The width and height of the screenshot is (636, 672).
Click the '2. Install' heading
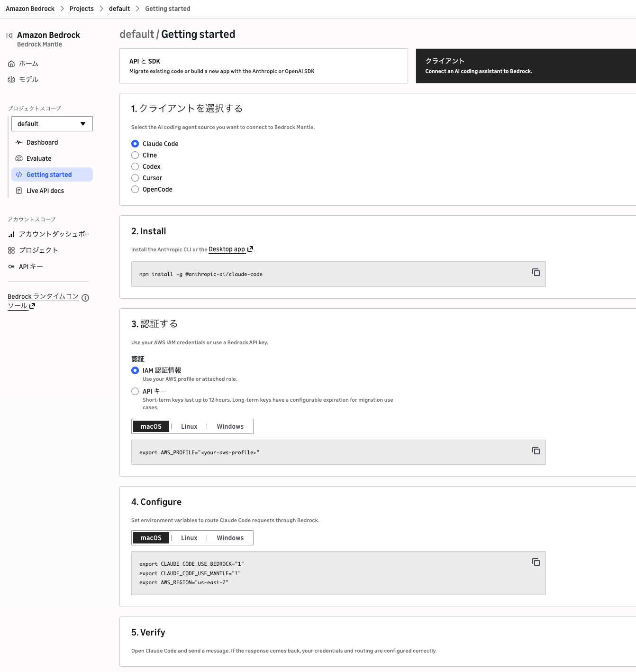pos(149,231)
